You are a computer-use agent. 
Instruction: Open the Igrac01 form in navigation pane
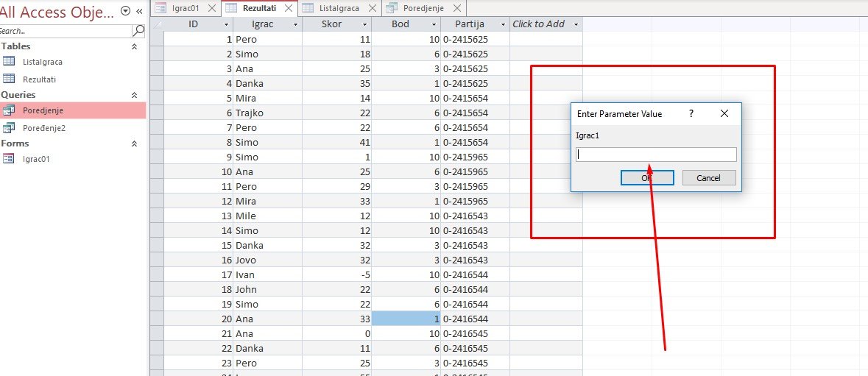pos(36,159)
